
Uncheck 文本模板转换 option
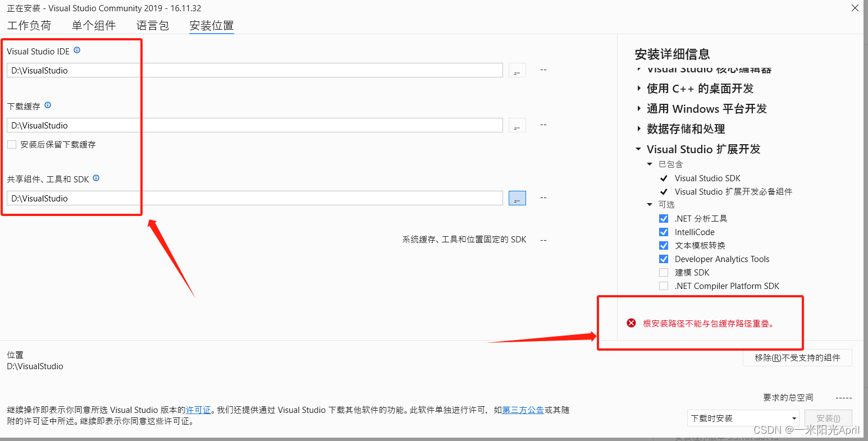tap(664, 245)
